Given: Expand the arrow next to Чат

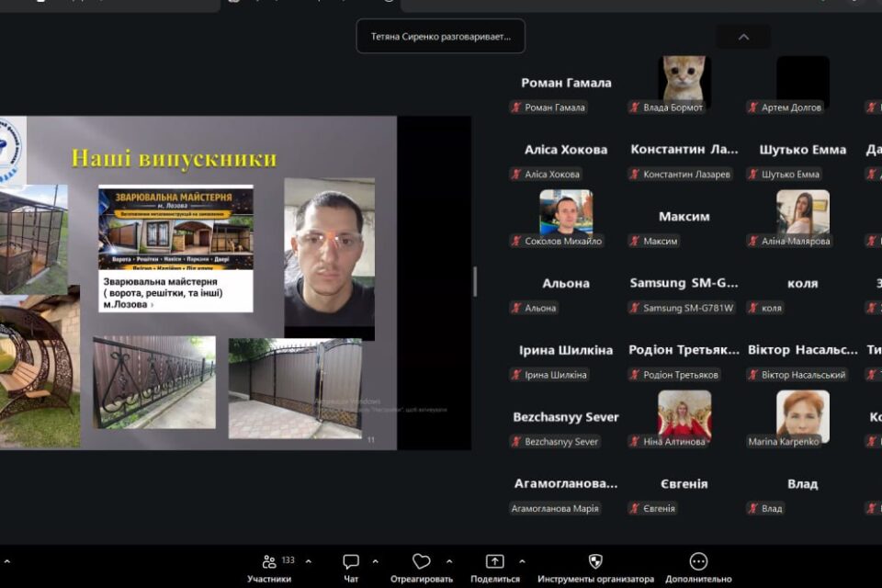Looking at the screenshot, I should (375, 561).
